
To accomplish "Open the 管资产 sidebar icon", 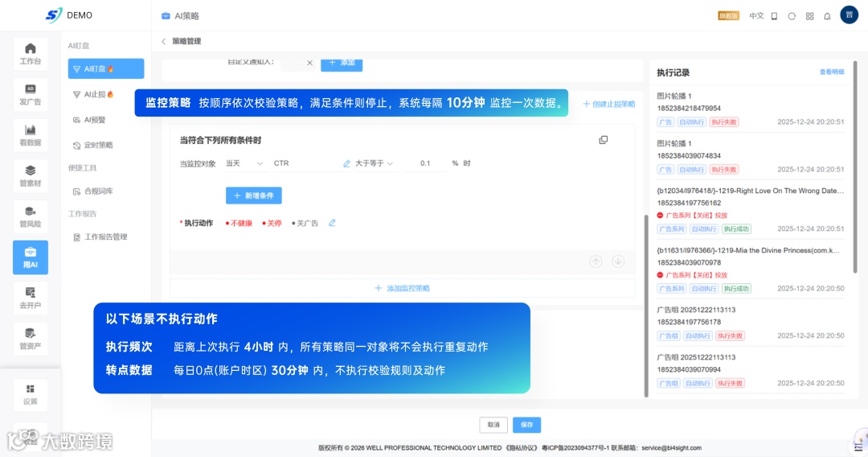I will [x=31, y=339].
